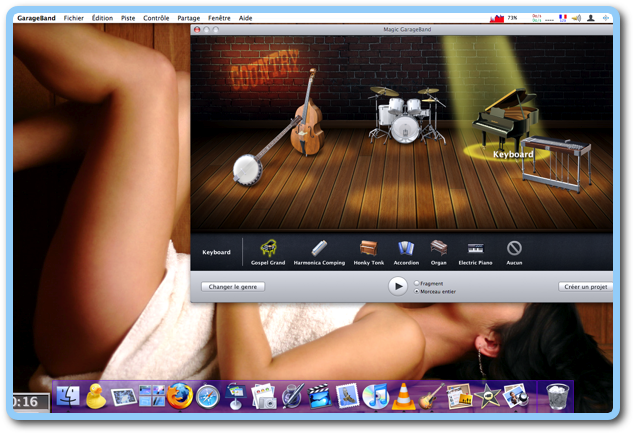The width and height of the screenshot is (634, 434).
Task: Click the Changer le genre button
Action: pos(233,287)
